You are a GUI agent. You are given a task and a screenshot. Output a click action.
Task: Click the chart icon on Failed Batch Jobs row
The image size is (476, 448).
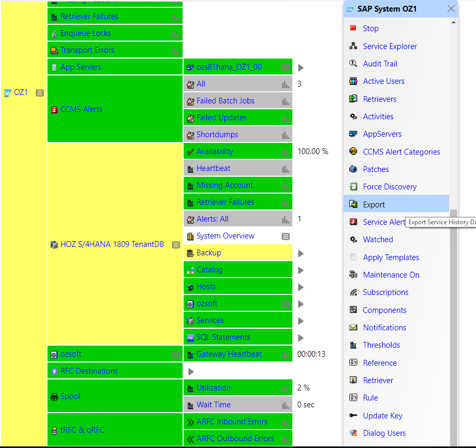285,101
